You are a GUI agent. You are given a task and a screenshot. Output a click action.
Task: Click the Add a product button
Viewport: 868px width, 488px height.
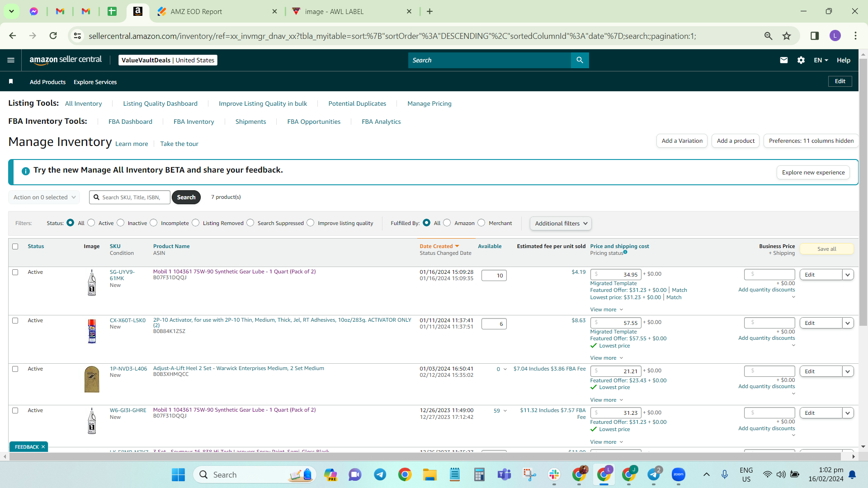(736, 141)
